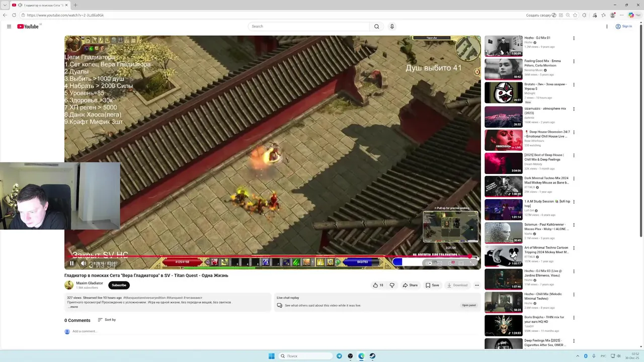Image resolution: width=644 pixels, height=362 pixels.
Task: Like the video (18 likes)
Action: [378, 285]
